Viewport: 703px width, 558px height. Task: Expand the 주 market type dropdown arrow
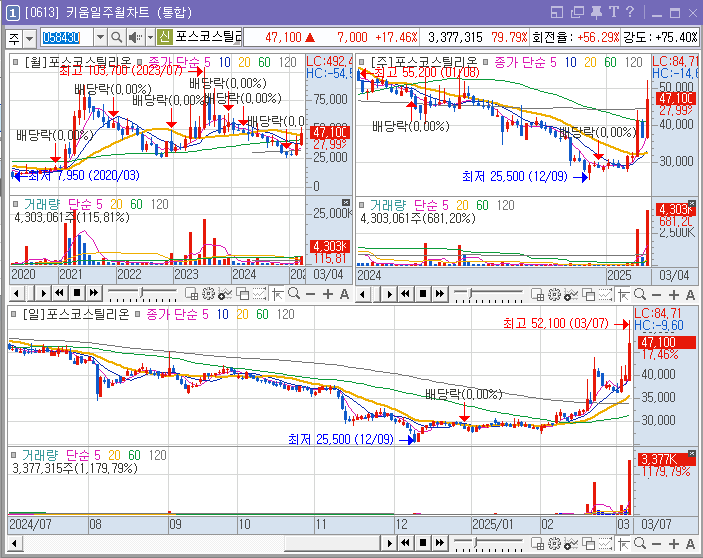click(30, 38)
